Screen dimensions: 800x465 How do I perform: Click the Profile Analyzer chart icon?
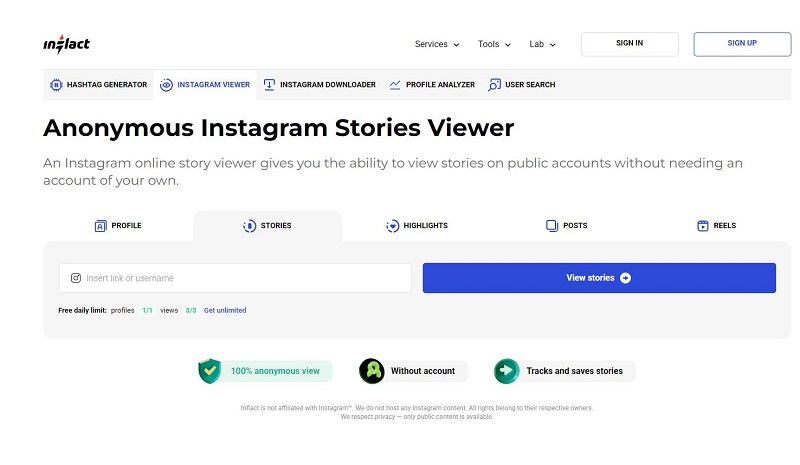[395, 85]
